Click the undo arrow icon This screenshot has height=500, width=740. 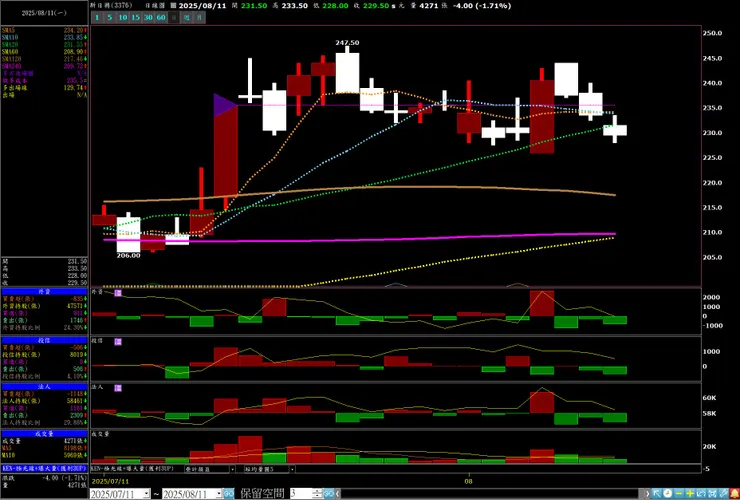701,493
